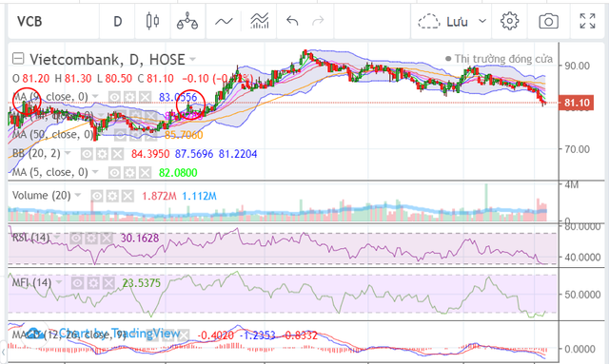Remove the MACD indicator with X icon

[184, 335]
